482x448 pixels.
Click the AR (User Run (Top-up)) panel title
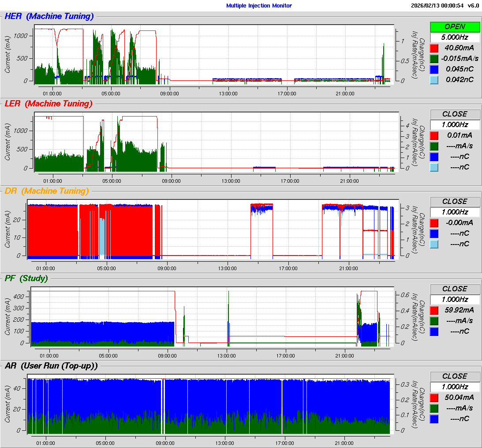[51, 366]
